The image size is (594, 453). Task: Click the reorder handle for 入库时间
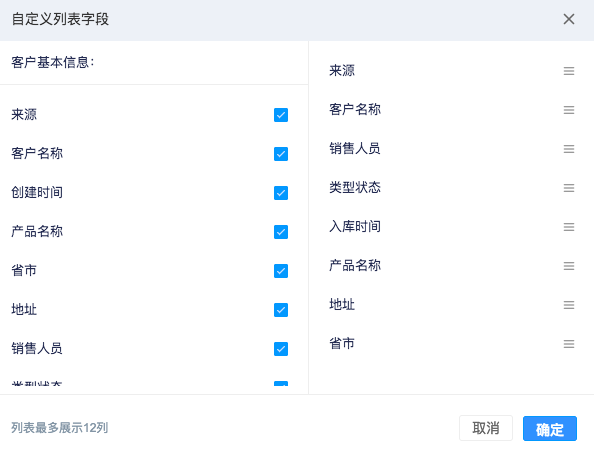tap(569, 227)
